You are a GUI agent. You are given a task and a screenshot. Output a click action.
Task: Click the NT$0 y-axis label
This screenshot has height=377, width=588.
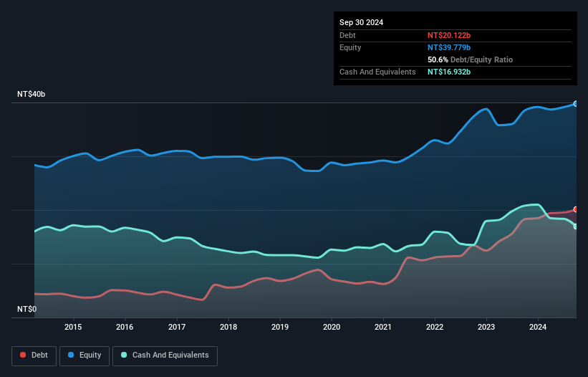(x=27, y=309)
